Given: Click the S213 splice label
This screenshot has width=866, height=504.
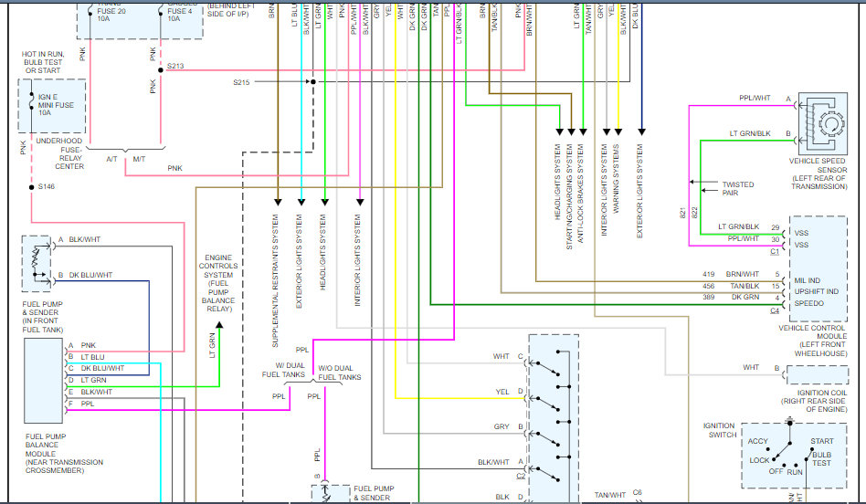Looking at the screenshot, I should 175,66.
